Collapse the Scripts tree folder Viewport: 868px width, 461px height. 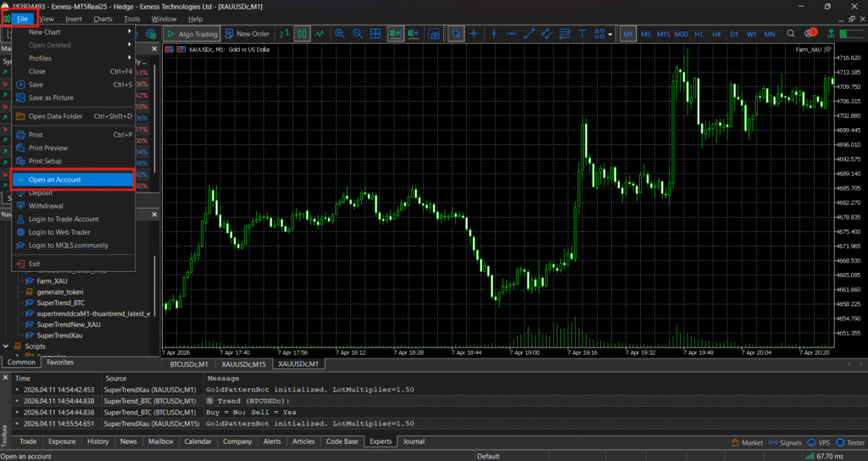6,347
